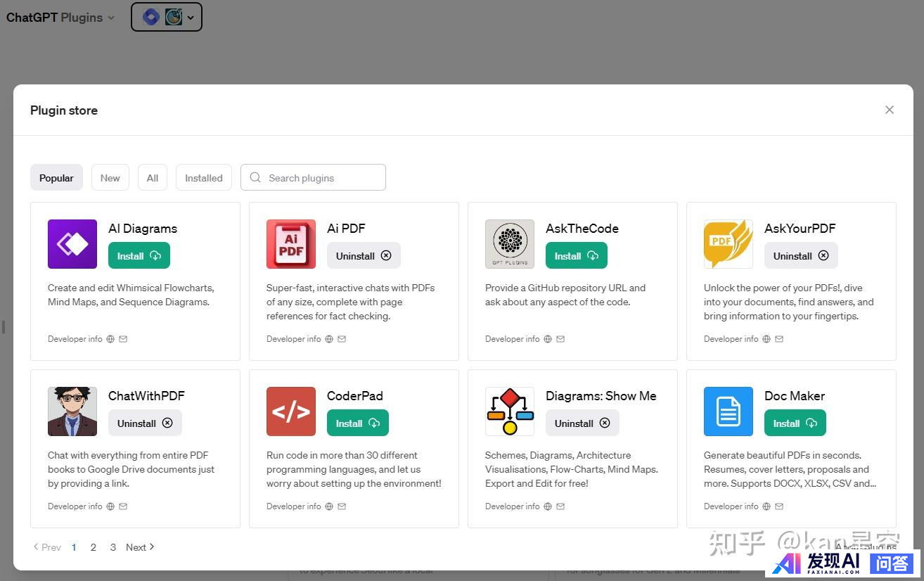924x581 pixels.
Task: Select page 1 in pagination
Action: point(74,547)
